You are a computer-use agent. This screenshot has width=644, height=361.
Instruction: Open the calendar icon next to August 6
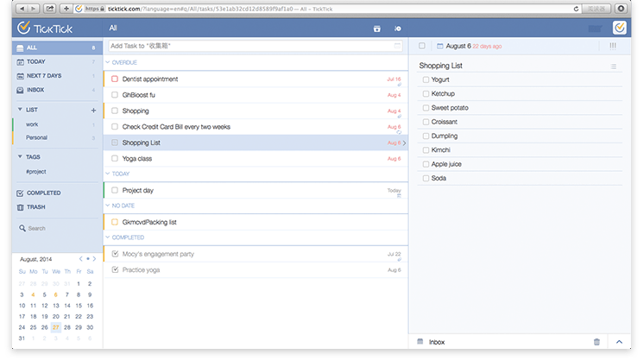(x=440, y=46)
